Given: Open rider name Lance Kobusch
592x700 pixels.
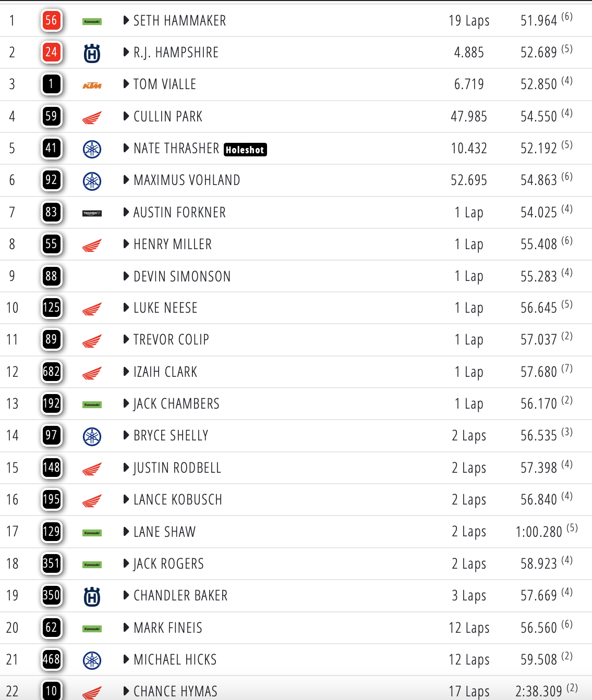Looking at the screenshot, I should (178, 500).
